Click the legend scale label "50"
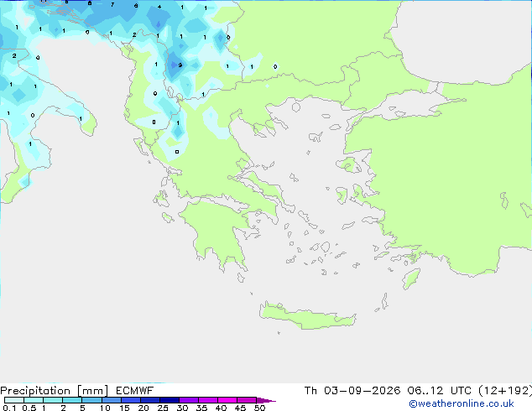 tap(259, 408)
